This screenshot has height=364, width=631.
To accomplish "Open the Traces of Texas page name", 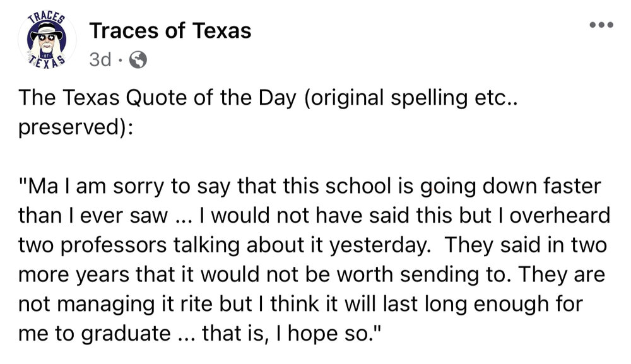I will 170,29.
